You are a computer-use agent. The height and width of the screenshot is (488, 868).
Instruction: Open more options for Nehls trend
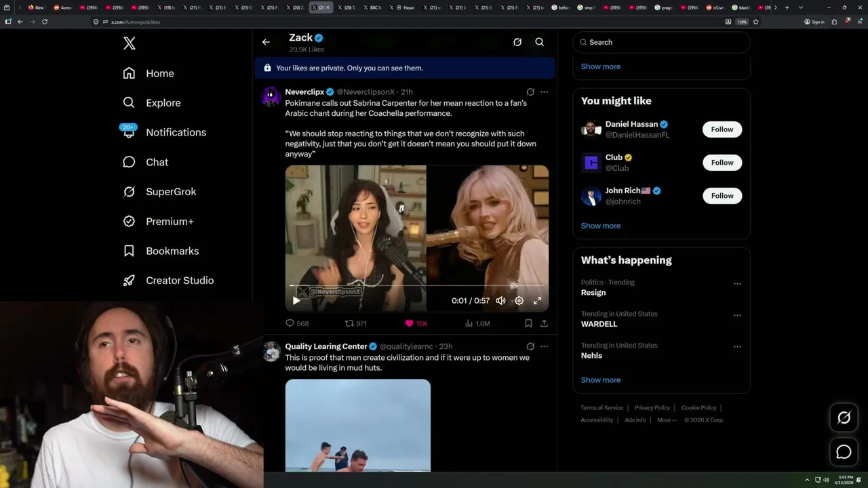click(737, 346)
